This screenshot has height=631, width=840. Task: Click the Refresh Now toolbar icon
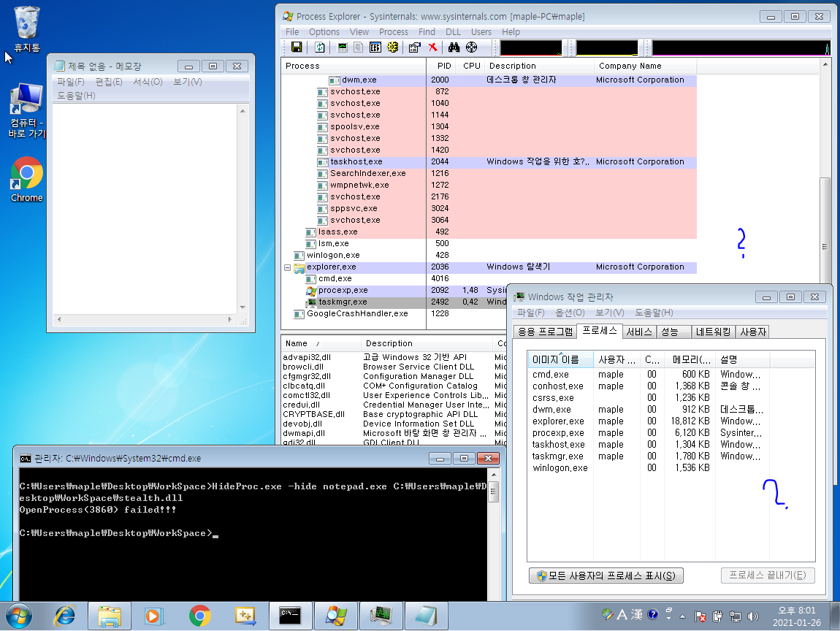[320, 47]
